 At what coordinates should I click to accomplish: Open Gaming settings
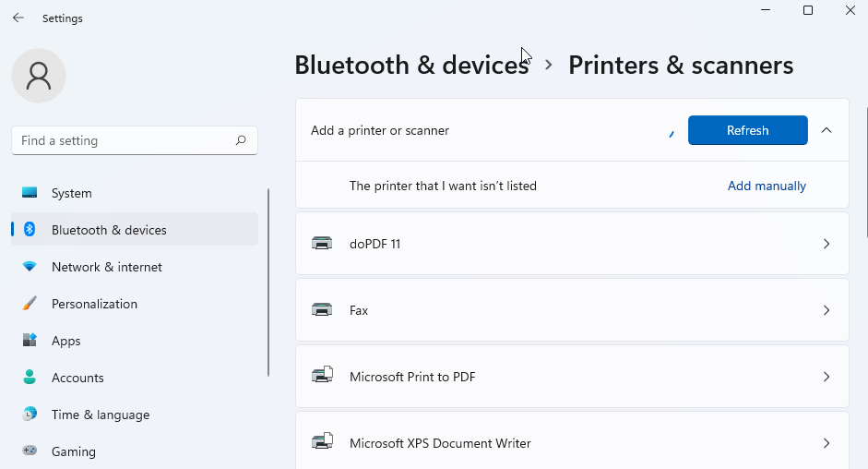coord(135,451)
